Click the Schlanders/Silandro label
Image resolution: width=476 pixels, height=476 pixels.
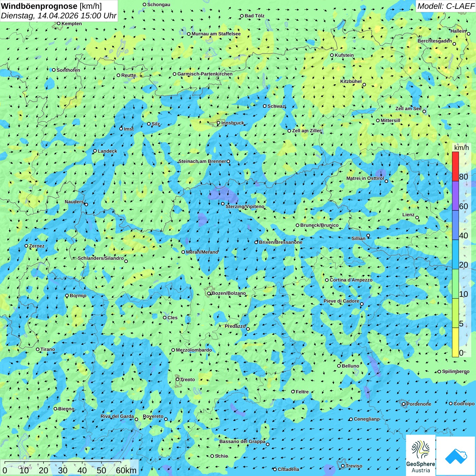pos(101,258)
